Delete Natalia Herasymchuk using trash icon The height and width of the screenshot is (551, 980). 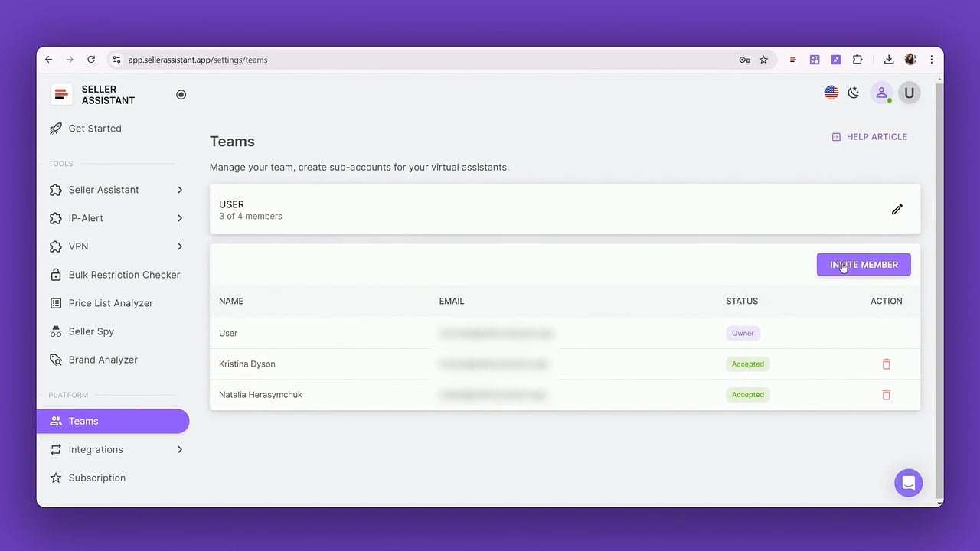[x=886, y=395]
